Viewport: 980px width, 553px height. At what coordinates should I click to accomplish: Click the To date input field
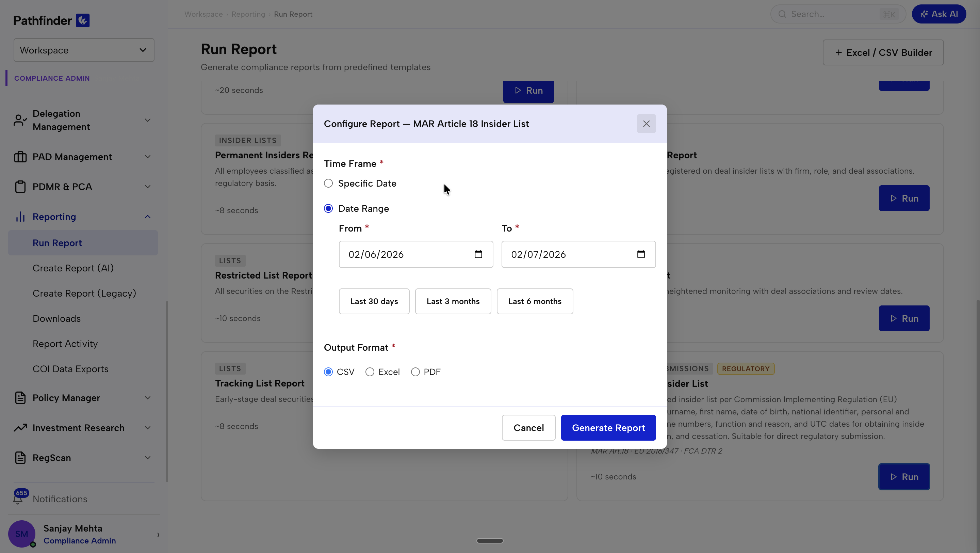click(578, 254)
